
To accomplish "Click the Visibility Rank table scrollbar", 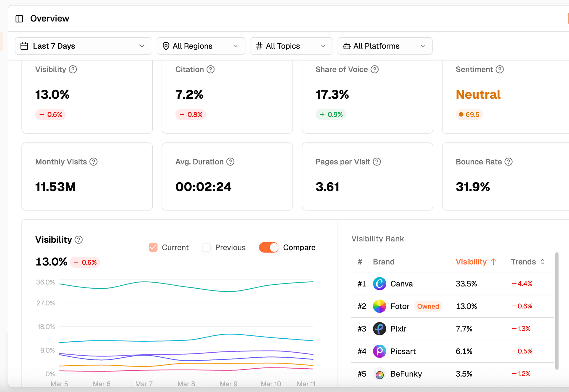I will [x=557, y=311].
